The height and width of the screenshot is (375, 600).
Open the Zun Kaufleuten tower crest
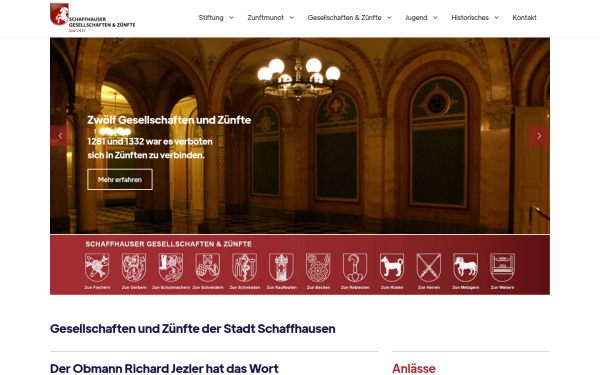(x=281, y=267)
